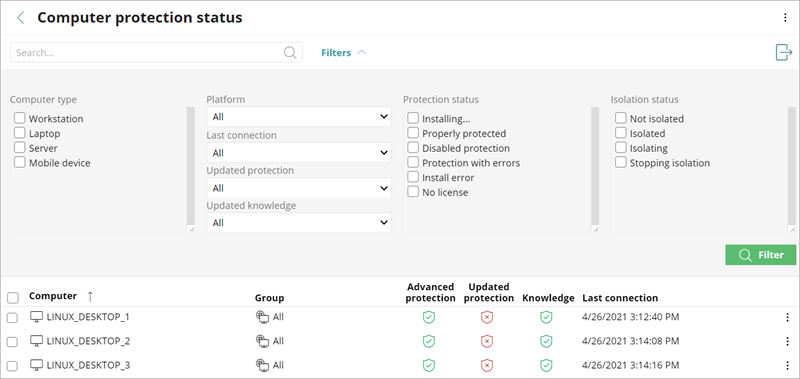Screen dimensions: 800x379
Task: Click the computer icon for LINUX_DESKTOP_3
Action: click(x=36, y=365)
